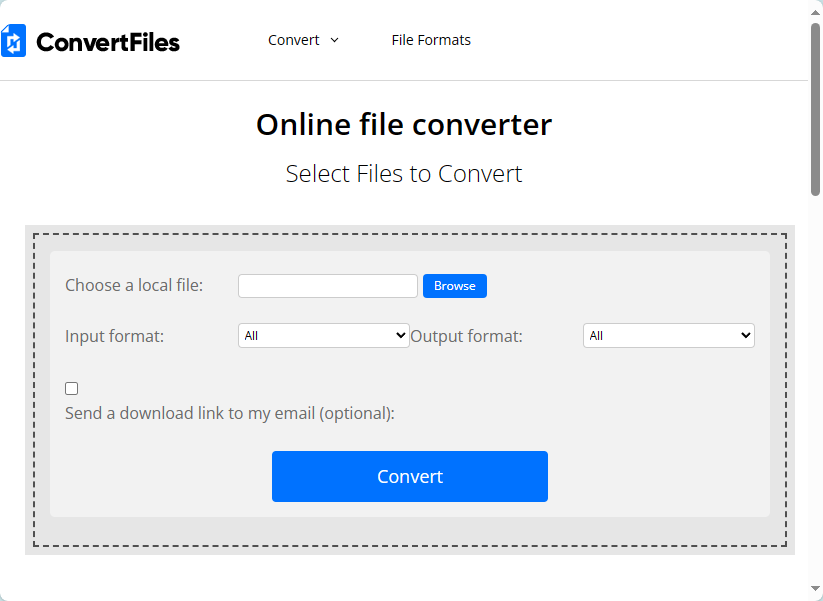823x601 pixels.
Task: Click the ConvertFiles logo icon
Action: point(13,40)
